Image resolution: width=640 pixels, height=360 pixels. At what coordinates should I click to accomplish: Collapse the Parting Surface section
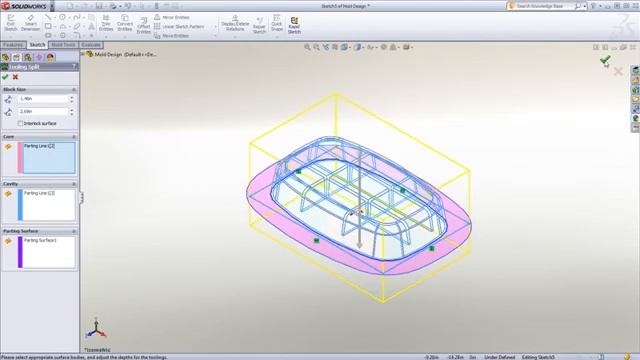click(74, 231)
